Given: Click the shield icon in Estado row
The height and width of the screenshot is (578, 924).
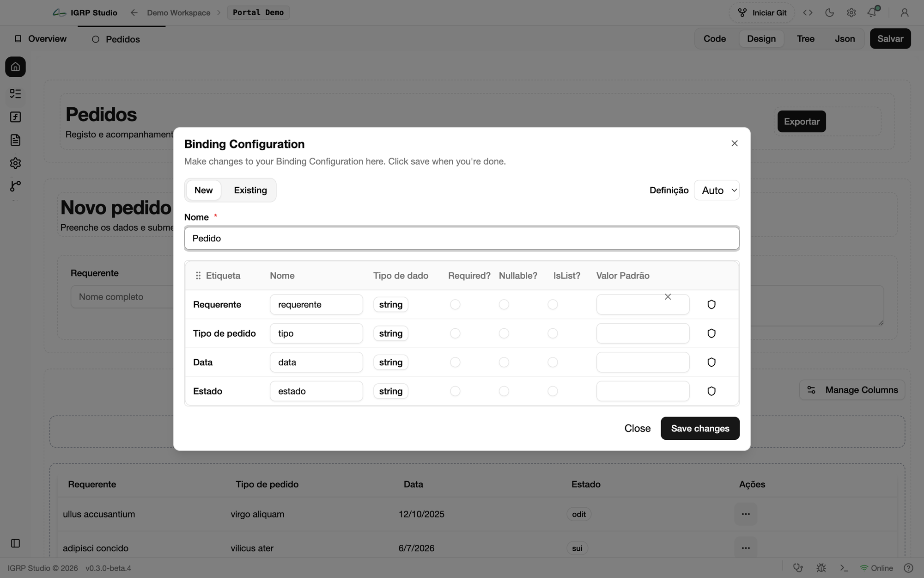Looking at the screenshot, I should click(711, 391).
